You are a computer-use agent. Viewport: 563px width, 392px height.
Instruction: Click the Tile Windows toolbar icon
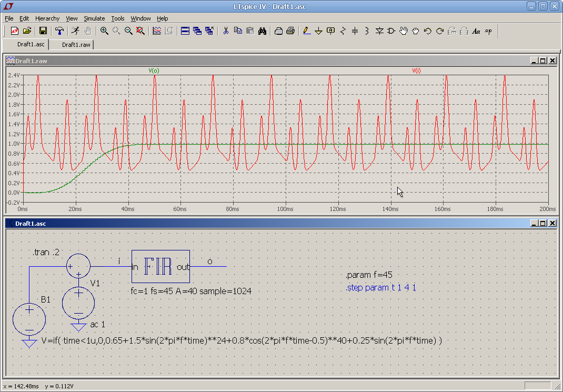pyautogui.click(x=185, y=31)
